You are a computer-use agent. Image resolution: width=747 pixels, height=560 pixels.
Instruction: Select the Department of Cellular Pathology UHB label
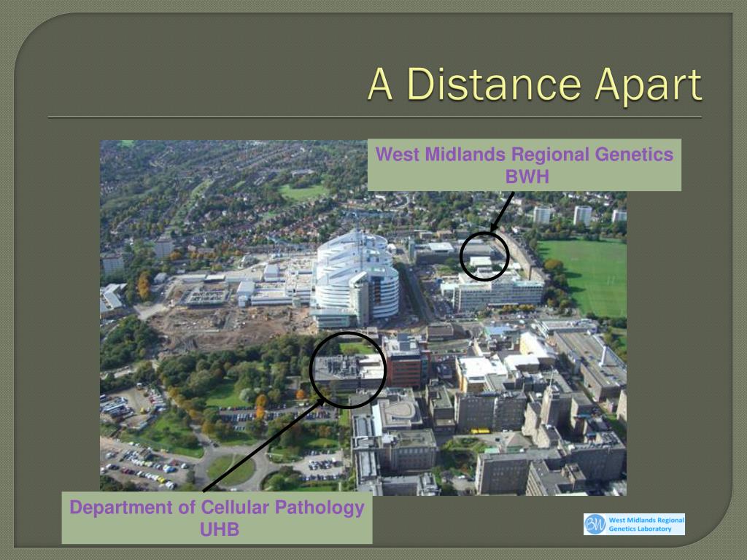[x=217, y=518]
